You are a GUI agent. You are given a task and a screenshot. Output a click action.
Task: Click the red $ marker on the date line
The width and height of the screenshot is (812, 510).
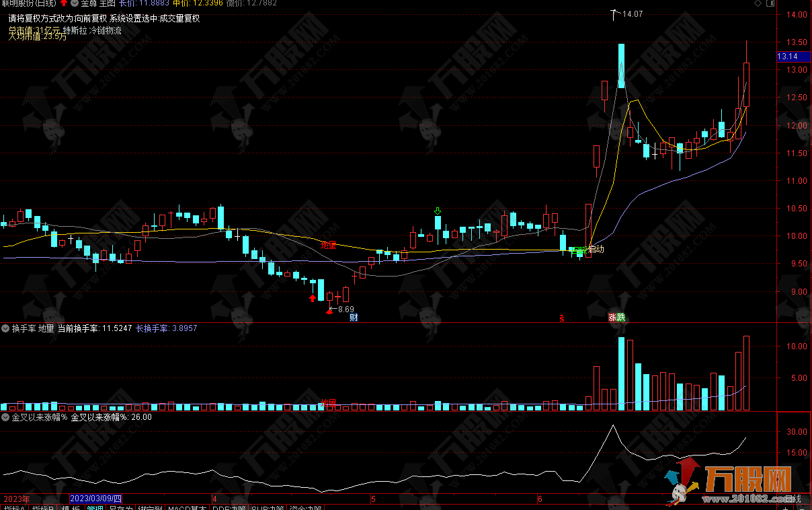pyautogui.click(x=561, y=318)
